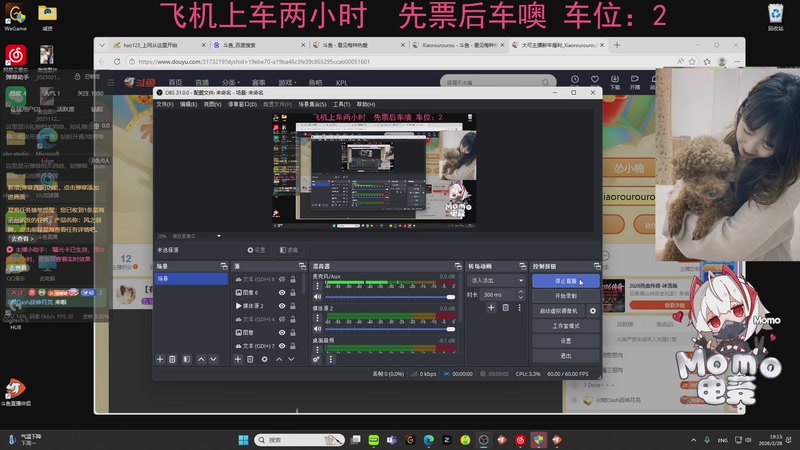Pop out the 混音器 dock panel
This screenshot has height=450, width=800.
point(458,266)
